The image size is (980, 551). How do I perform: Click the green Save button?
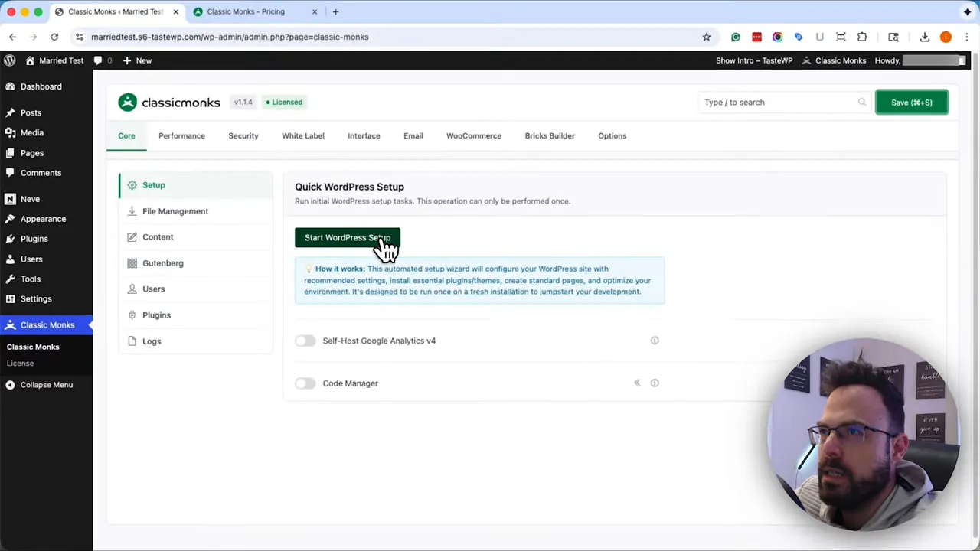click(x=911, y=103)
